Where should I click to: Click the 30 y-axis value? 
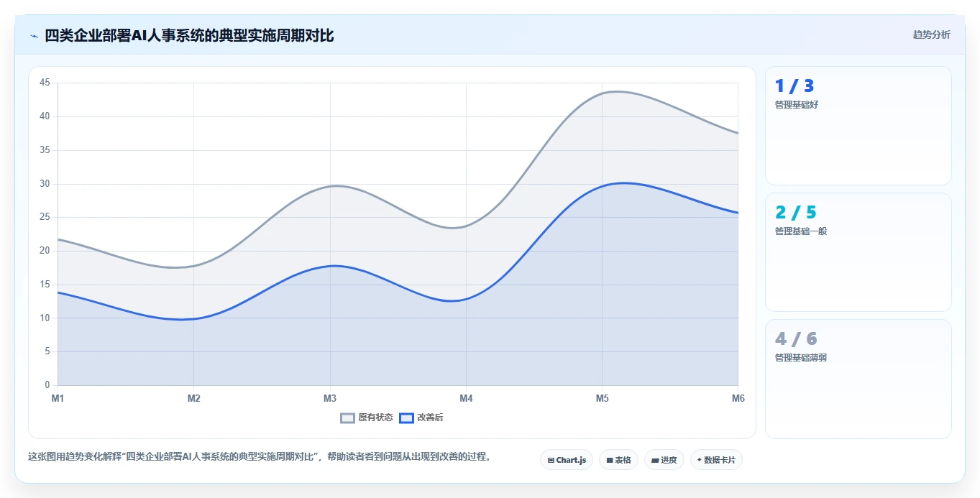(45, 184)
